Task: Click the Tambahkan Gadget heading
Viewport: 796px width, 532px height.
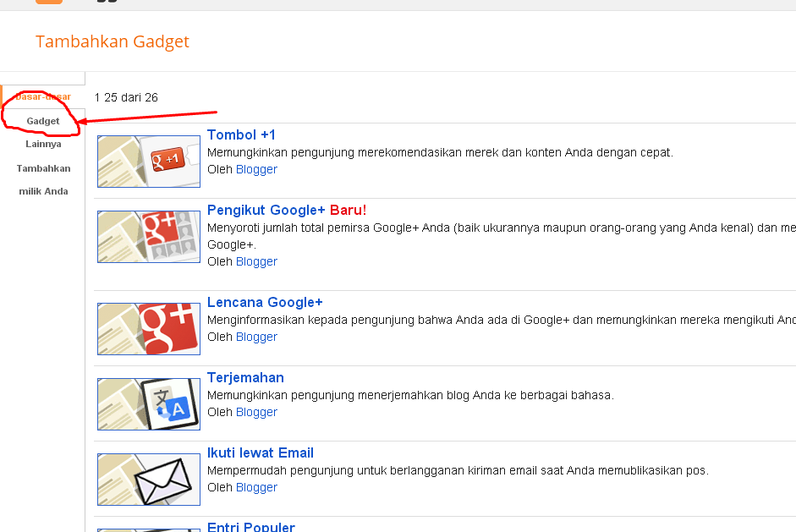Action: click(113, 41)
